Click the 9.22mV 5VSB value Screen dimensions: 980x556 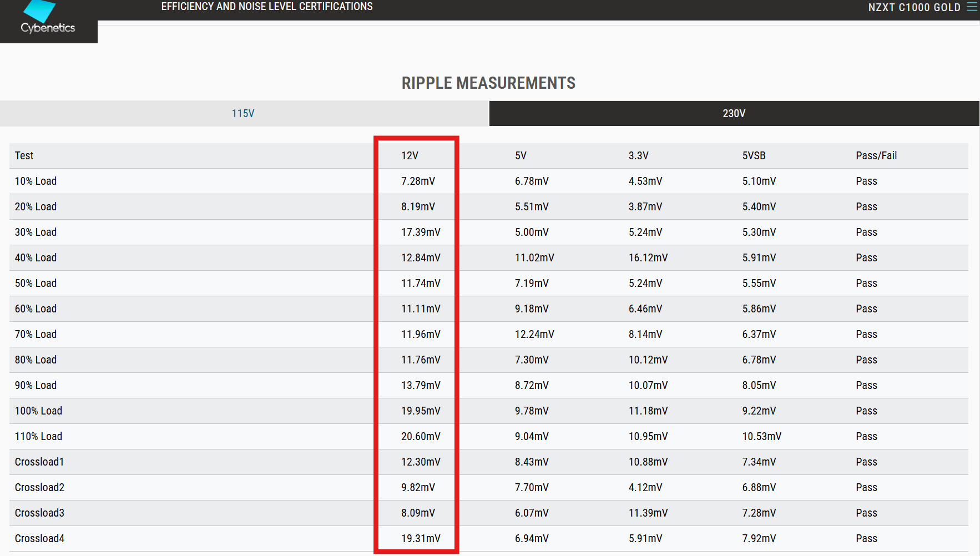759,411
